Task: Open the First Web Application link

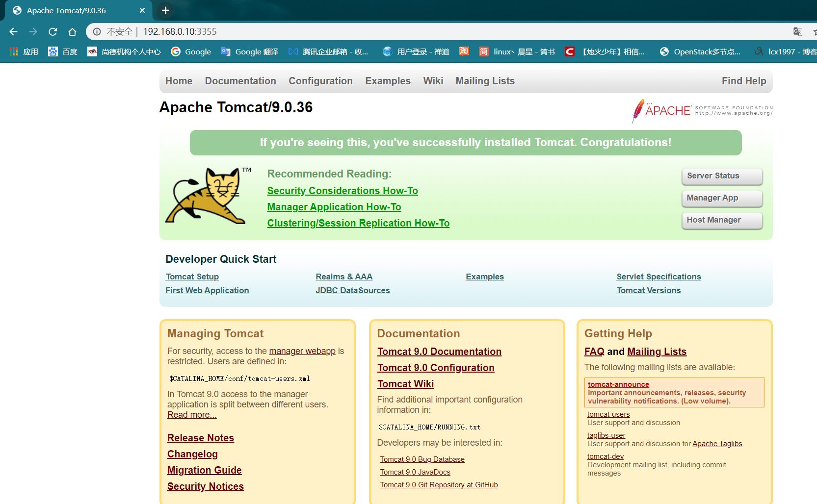Action: tap(207, 290)
